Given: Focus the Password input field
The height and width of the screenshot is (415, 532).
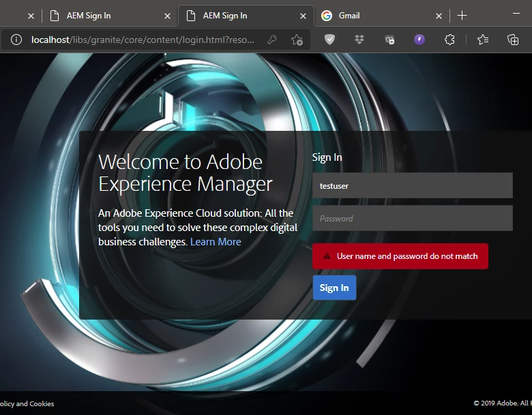Looking at the screenshot, I should click(x=412, y=218).
